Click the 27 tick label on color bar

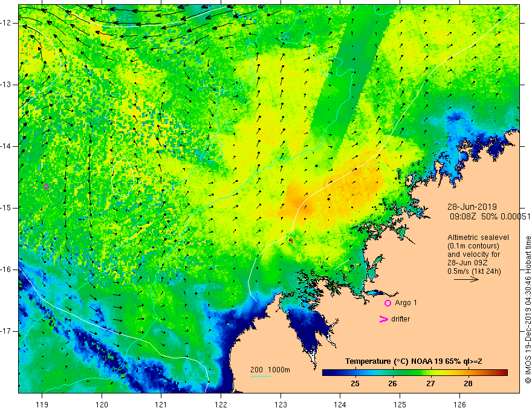[x=430, y=384]
